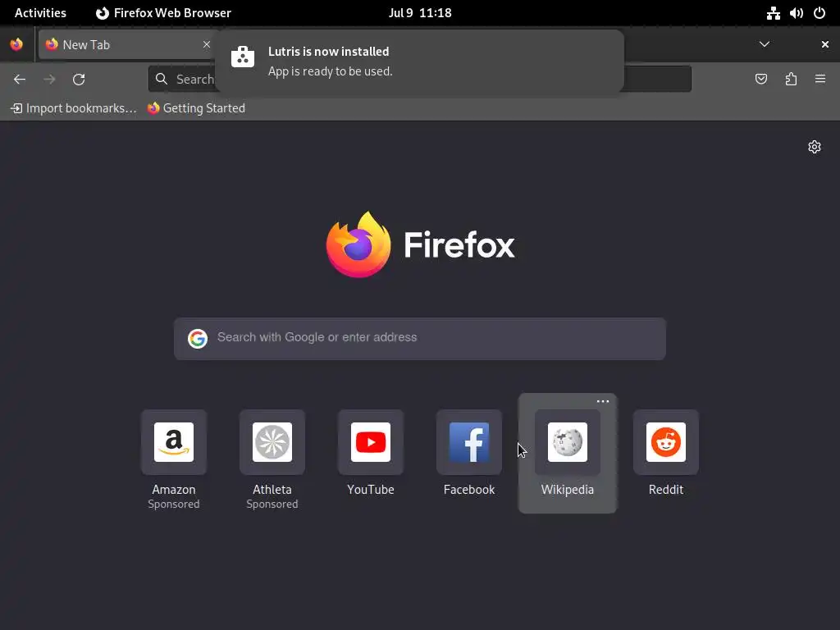Open the Firefox View pinned icon
Viewport: 840px width, 630px height.
click(16, 44)
